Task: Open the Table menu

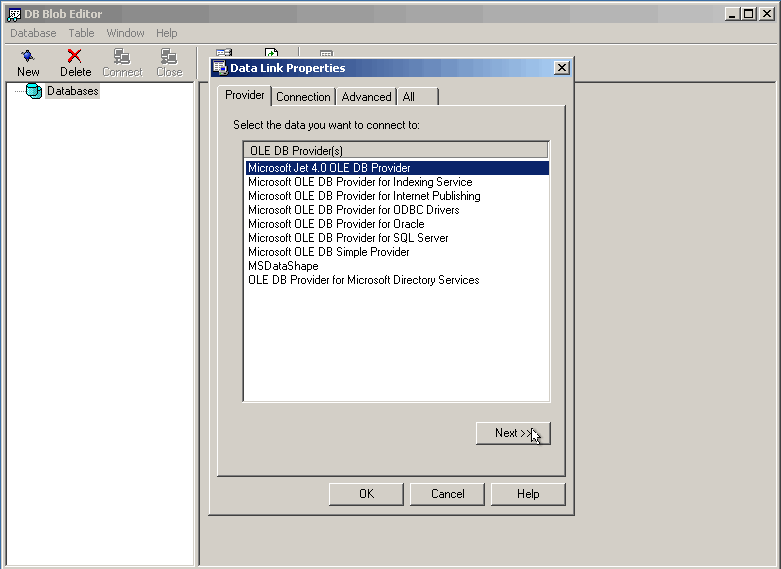Action: [x=81, y=33]
